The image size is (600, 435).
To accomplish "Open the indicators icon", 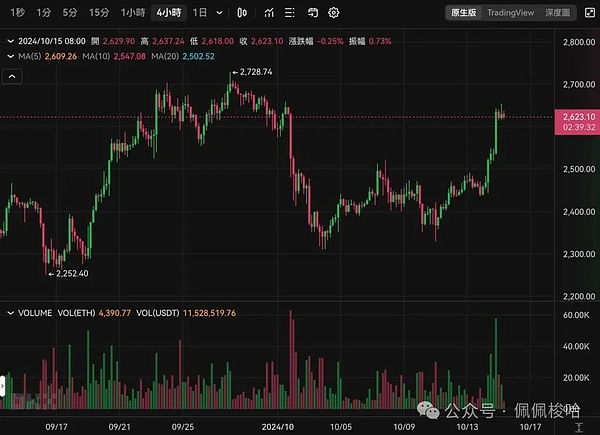I will 269,13.
